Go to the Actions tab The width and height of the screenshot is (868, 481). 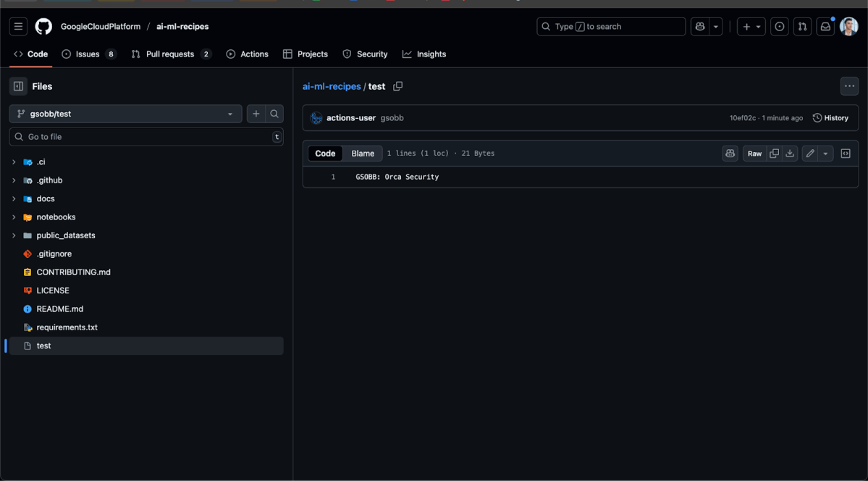tap(248, 54)
